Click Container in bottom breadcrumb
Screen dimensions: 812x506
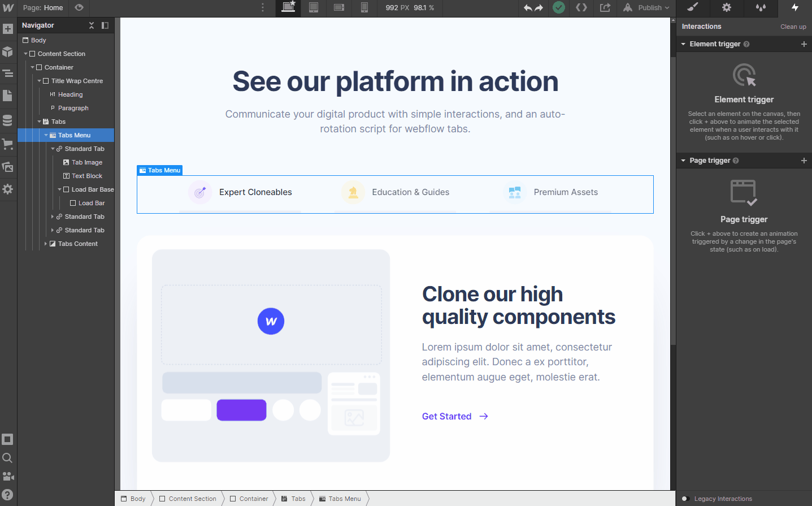tap(249, 499)
